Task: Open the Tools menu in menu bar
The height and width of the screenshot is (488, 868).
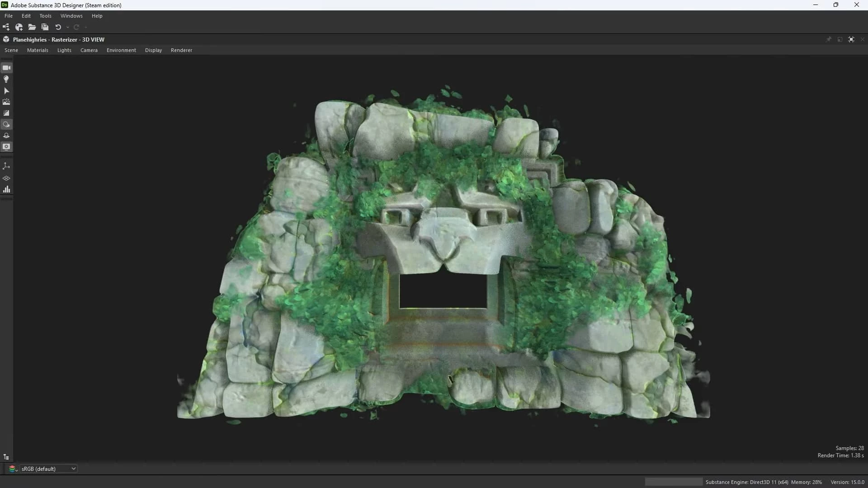Action: (45, 16)
